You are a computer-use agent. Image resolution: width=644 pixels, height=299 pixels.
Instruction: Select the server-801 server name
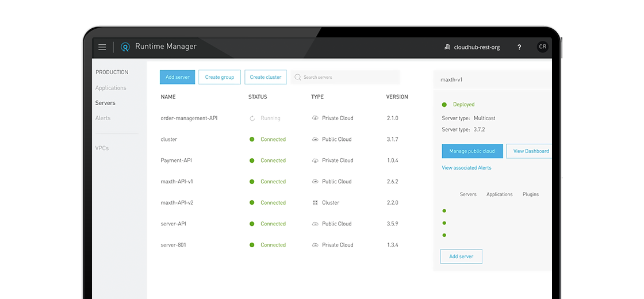pyautogui.click(x=172, y=245)
